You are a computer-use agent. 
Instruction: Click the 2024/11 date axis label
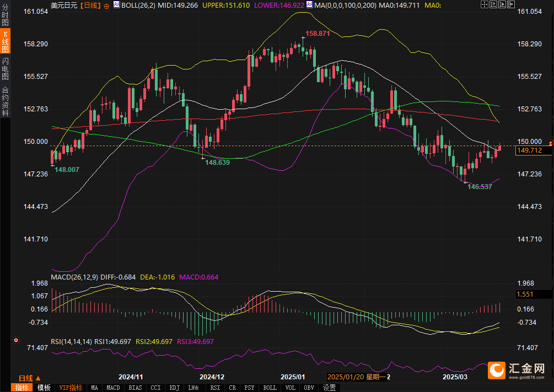tap(131, 377)
